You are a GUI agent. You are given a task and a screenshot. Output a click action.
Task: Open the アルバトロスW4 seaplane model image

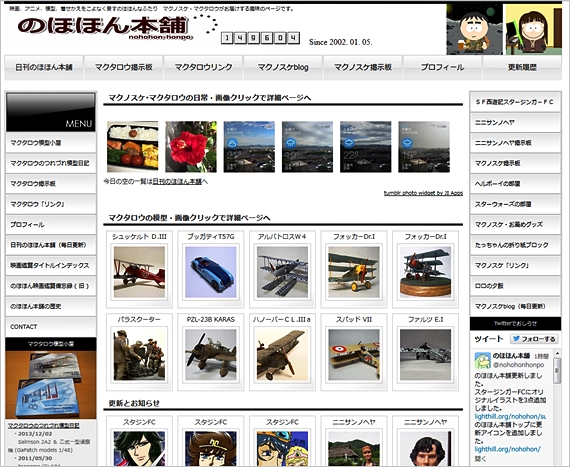point(282,272)
